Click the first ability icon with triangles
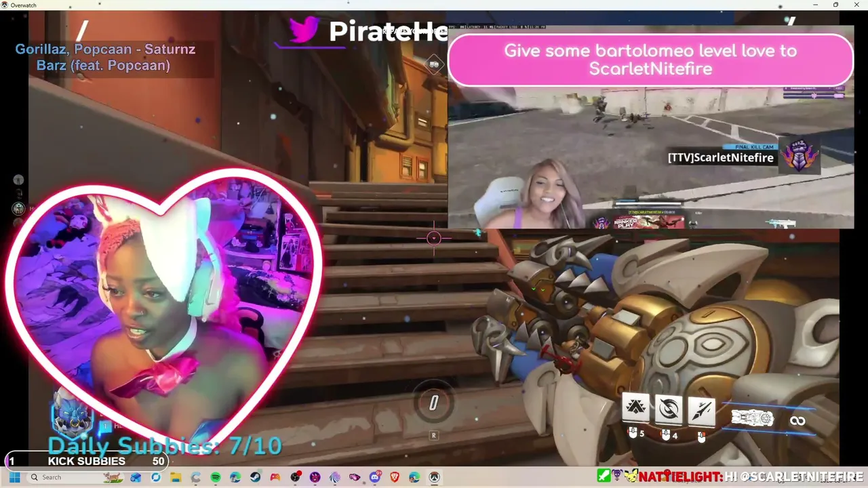 click(x=635, y=407)
